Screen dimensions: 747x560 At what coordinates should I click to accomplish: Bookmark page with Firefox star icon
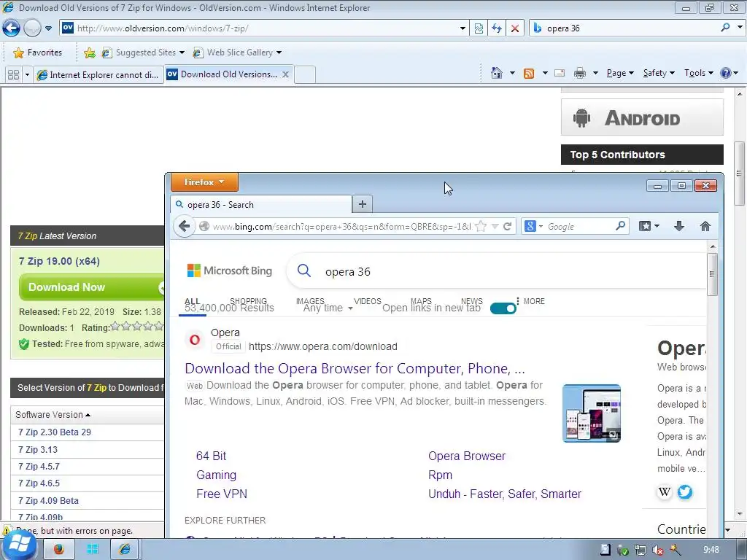click(x=481, y=226)
